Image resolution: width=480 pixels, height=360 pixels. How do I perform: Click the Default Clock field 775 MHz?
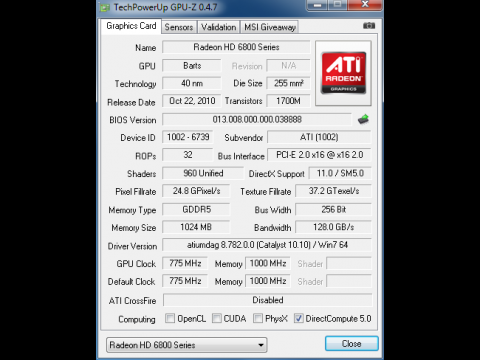click(x=185, y=281)
